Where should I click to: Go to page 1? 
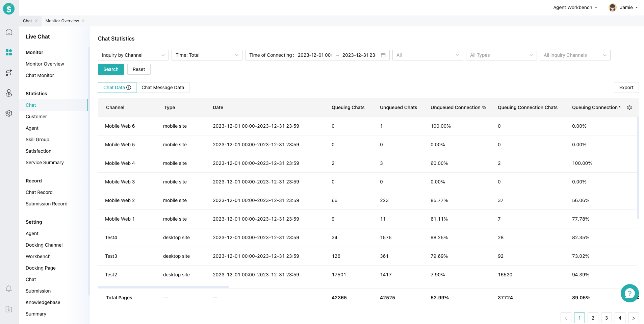pos(579,318)
